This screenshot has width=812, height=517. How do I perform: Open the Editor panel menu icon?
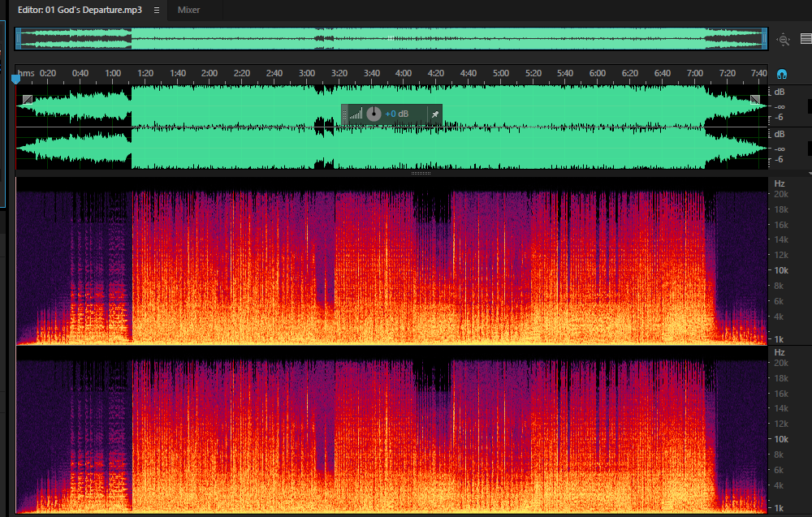(157, 10)
